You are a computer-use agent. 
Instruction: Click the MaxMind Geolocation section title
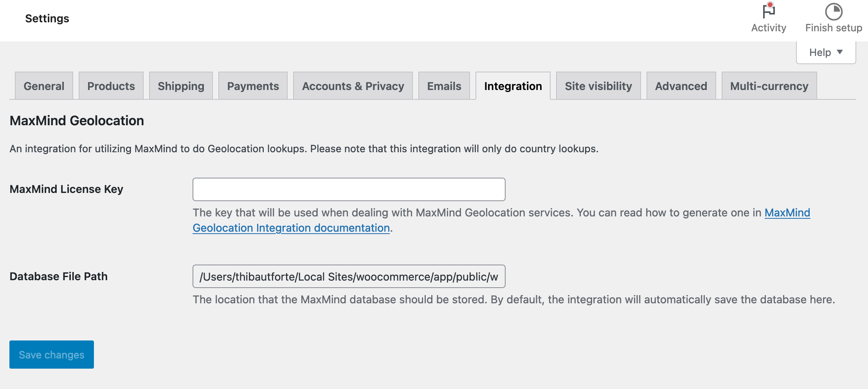pyautogui.click(x=77, y=121)
